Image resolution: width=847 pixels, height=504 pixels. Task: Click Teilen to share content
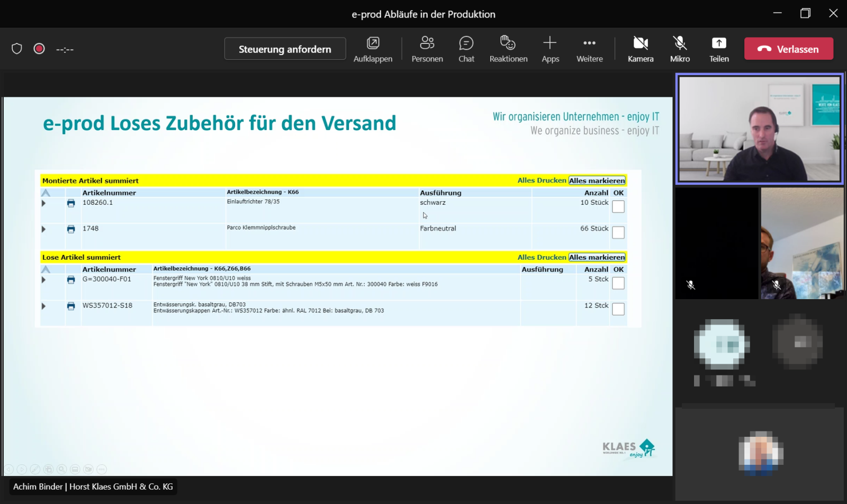tap(719, 49)
